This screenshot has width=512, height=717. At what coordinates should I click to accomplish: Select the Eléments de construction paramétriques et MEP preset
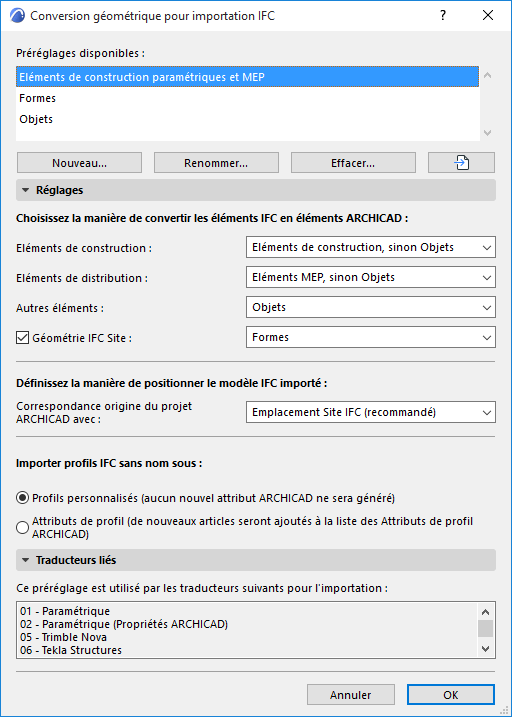(248, 77)
